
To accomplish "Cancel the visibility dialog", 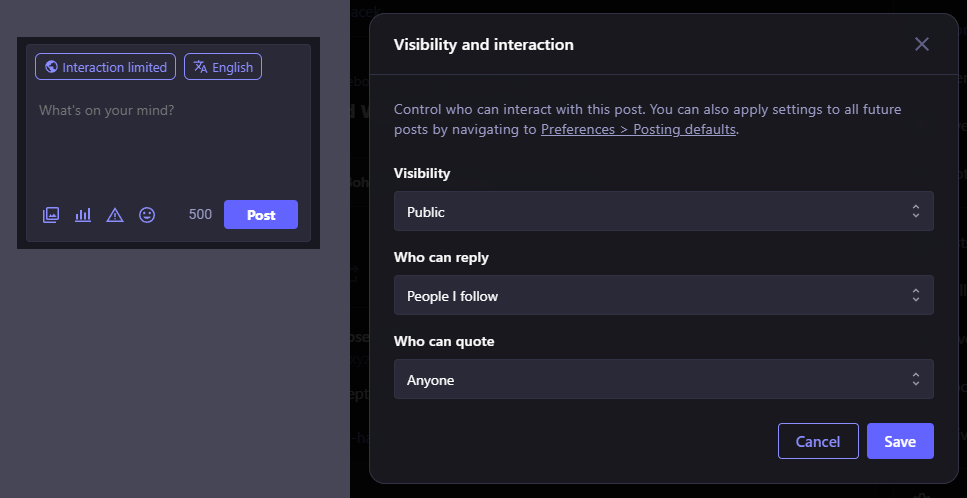I will click(x=818, y=441).
